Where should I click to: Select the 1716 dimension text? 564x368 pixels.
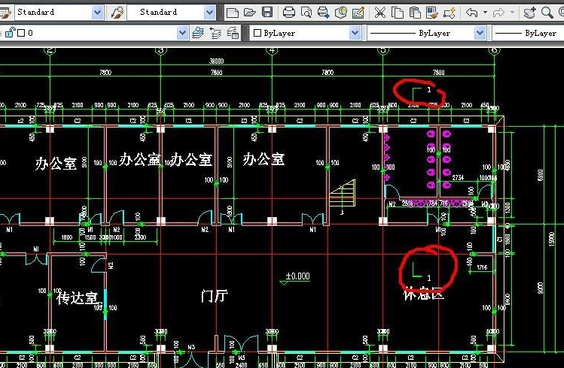(482, 267)
